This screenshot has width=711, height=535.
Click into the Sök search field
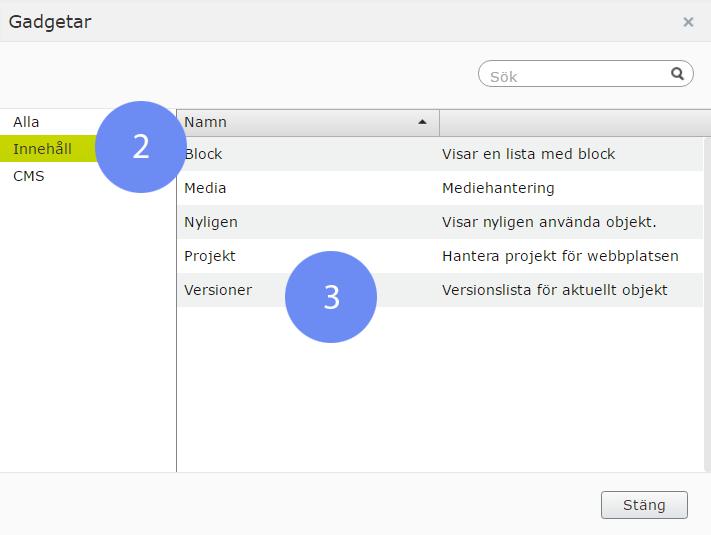pyautogui.click(x=575, y=74)
